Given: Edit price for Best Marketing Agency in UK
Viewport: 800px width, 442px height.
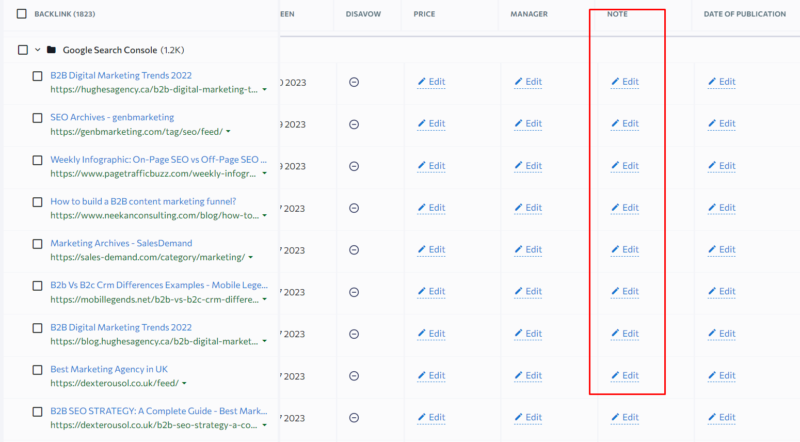Looking at the screenshot, I should (x=432, y=376).
